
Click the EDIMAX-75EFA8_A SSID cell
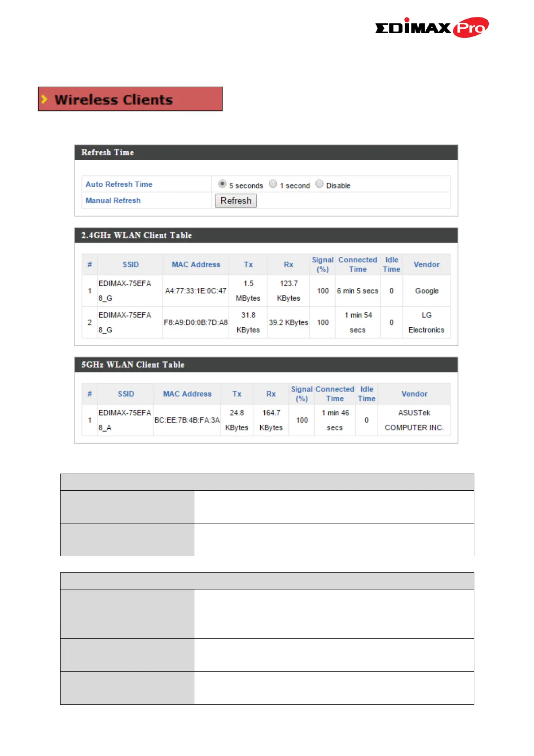tap(125, 420)
